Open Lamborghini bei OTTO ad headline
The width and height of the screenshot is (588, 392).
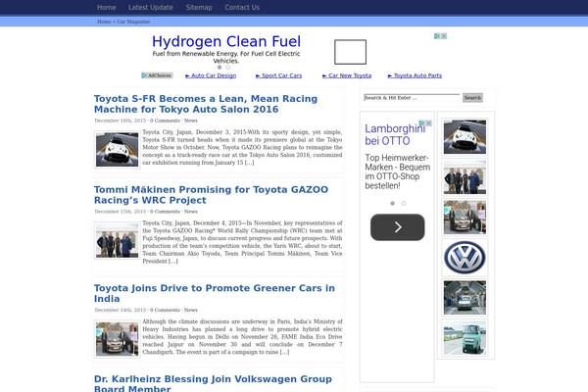pos(395,134)
